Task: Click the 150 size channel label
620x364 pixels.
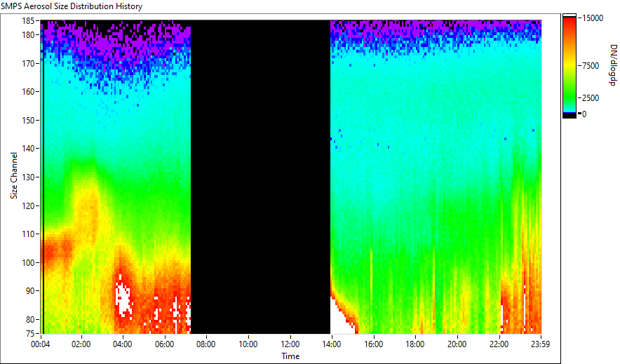Action: coord(29,120)
